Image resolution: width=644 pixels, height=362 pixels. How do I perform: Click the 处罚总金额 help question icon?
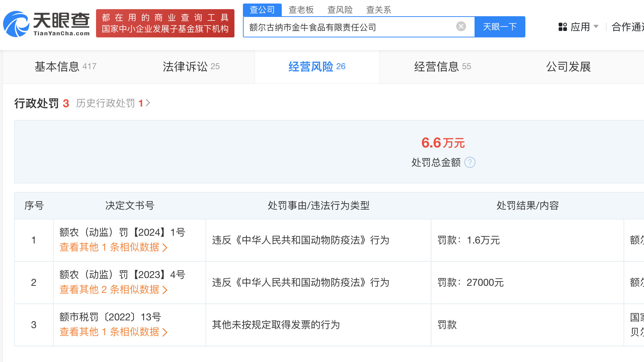coord(470,162)
